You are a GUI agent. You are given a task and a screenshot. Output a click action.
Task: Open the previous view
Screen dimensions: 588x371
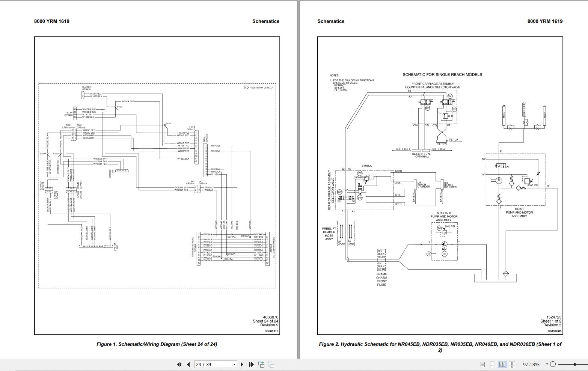261,364
